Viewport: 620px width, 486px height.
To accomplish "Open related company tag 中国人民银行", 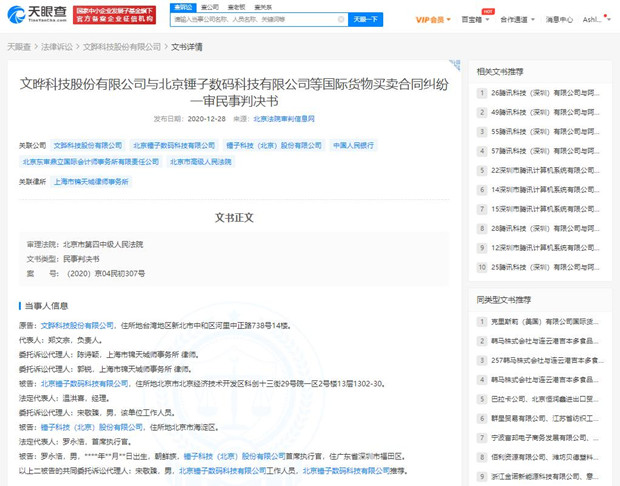I will click(x=353, y=146).
